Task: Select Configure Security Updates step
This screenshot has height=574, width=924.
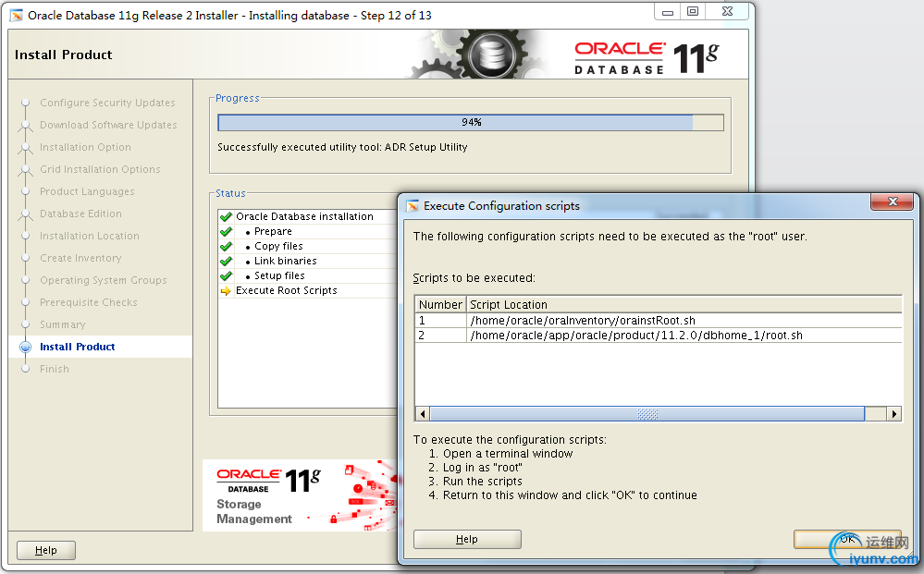Action: (x=107, y=103)
